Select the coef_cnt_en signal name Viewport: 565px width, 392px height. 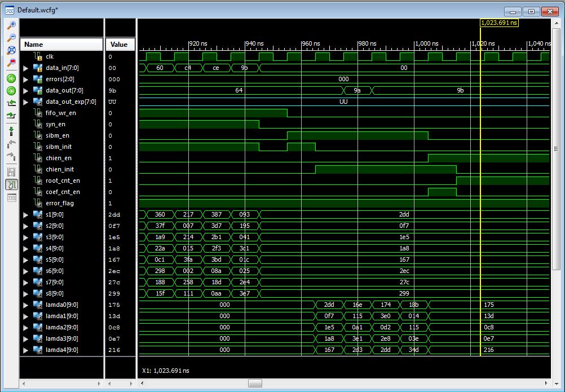point(63,192)
